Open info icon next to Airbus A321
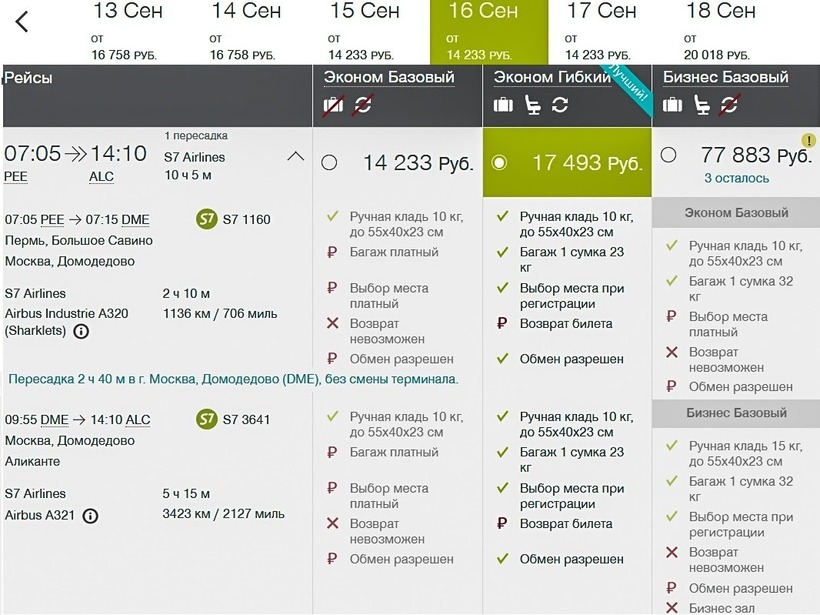Image resolution: width=820 pixels, height=615 pixels. (91, 516)
